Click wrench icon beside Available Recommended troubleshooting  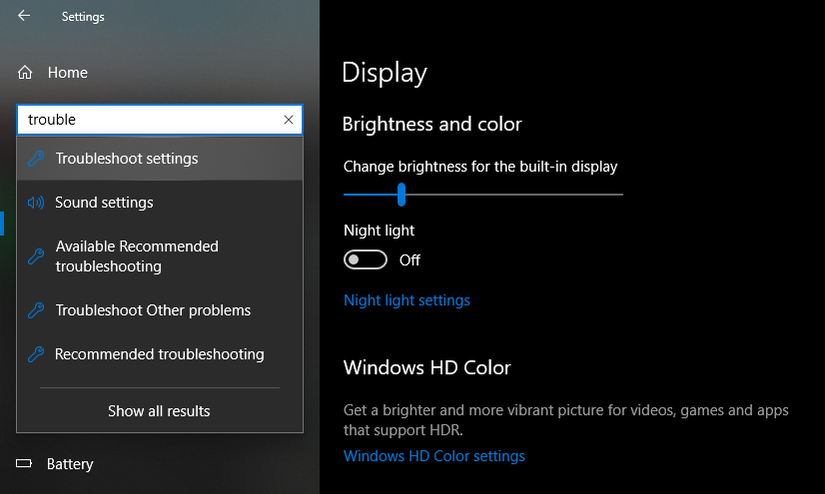(x=36, y=256)
